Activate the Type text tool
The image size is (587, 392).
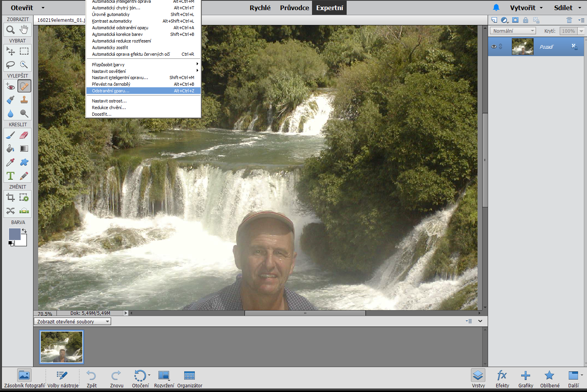coord(11,176)
